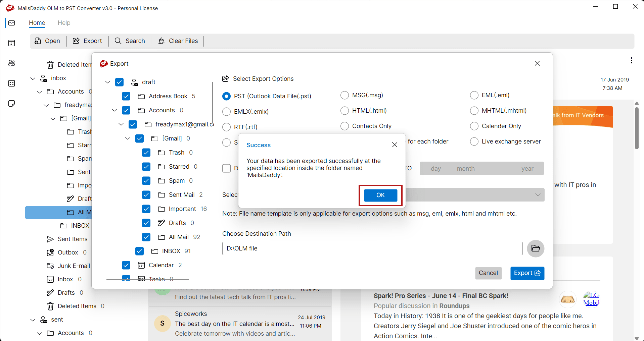Collapse Accounts under sent in main tree

tap(40, 333)
